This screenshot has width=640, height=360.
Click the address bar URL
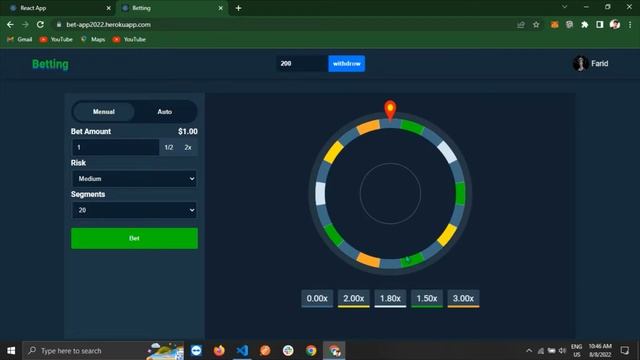click(x=108, y=25)
